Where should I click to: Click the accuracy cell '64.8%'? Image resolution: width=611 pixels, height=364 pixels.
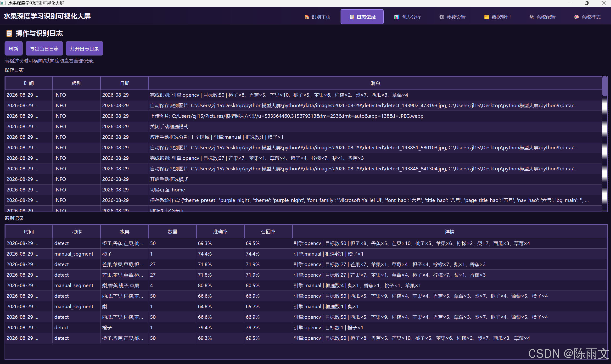(220, 307)
